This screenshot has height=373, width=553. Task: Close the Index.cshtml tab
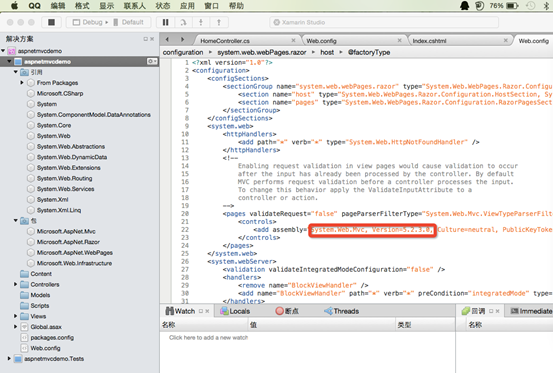[505, 41]
